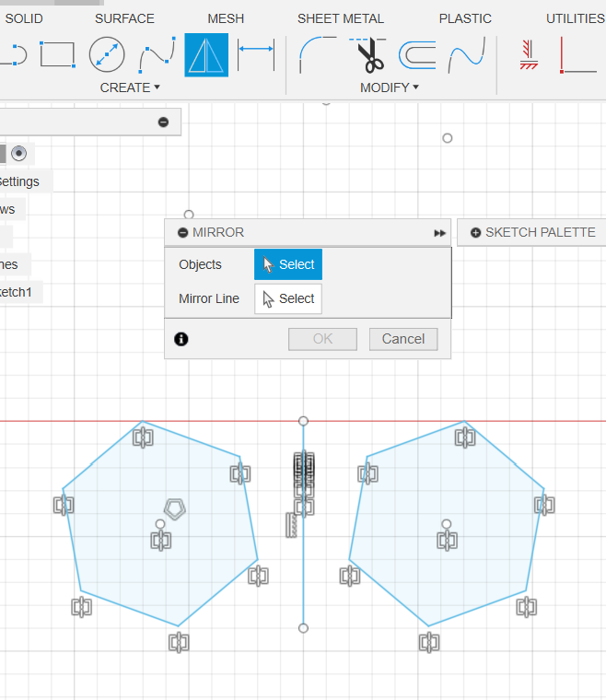Click the grayed-out OK button in Mirror

(x=322, y=339)
